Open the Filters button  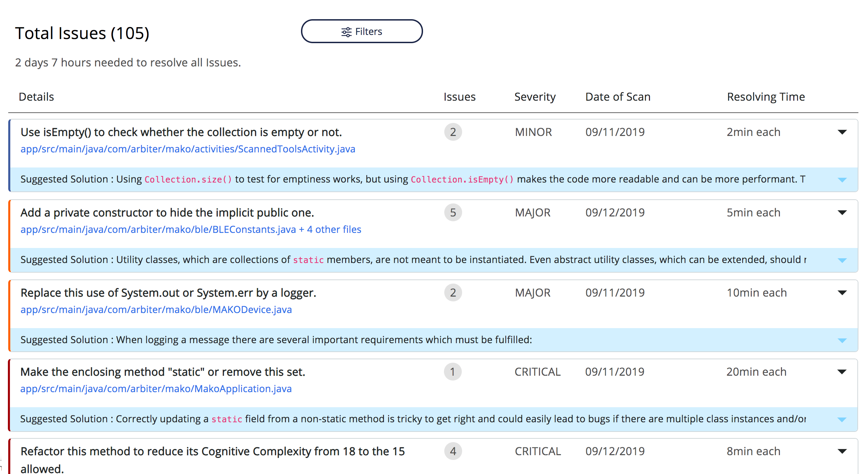point(362,31)
